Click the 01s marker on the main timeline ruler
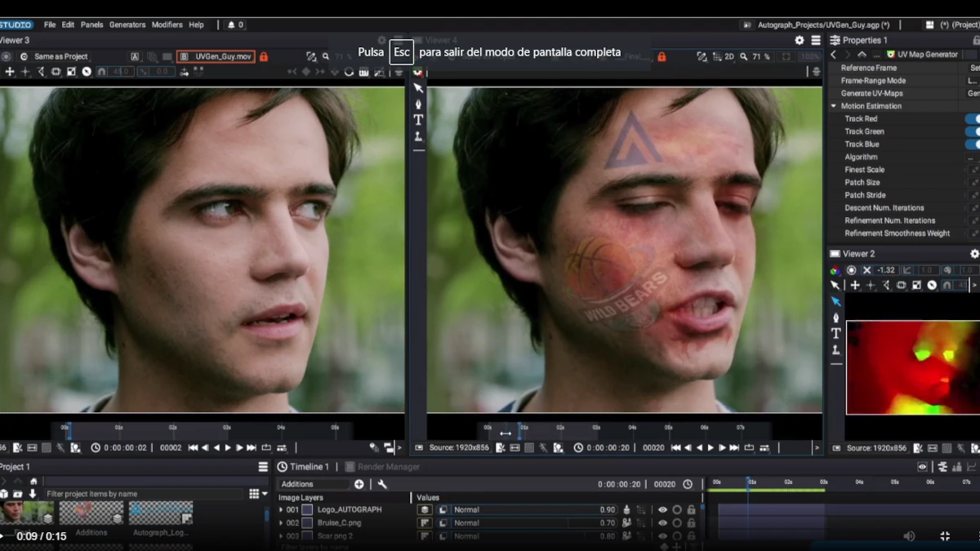Viewport: 980px width, 551px height. point(751,482)
